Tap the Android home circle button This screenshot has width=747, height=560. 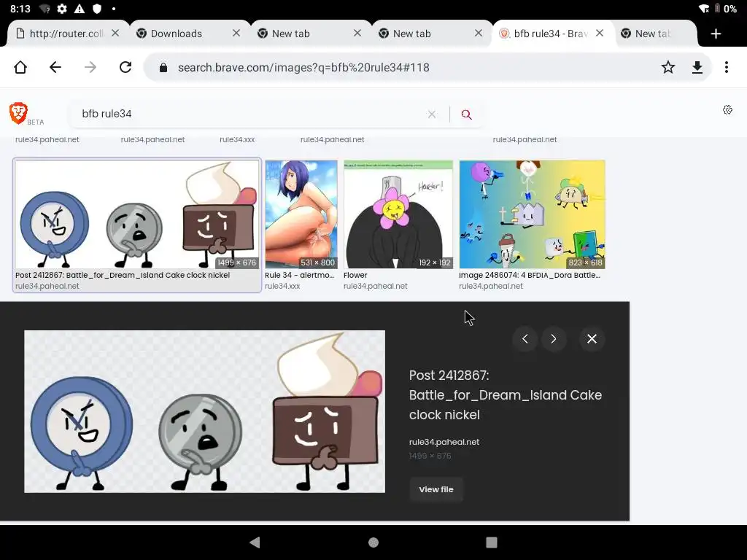(373, 542)
